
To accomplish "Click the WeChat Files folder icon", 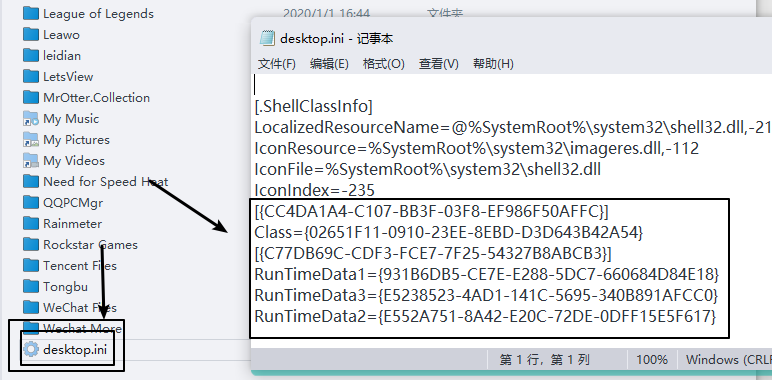I will pyautogui.click(x=31, y=308).
